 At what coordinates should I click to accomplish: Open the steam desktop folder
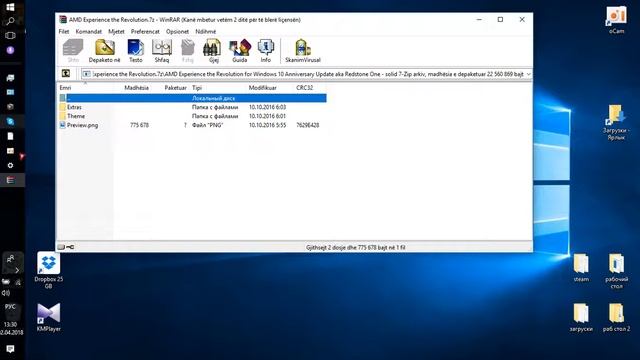(x=581, y=268)
